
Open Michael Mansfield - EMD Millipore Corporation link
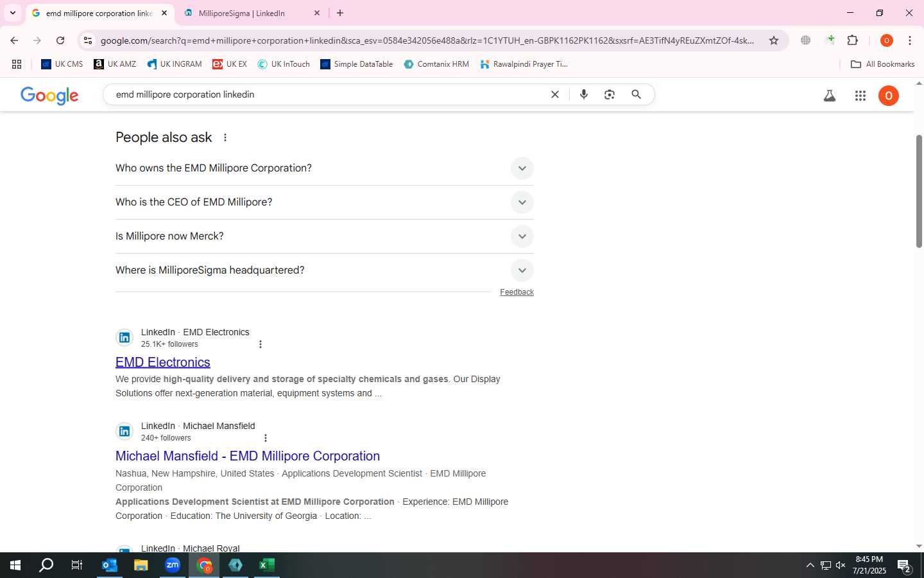[x=248, y=456]
